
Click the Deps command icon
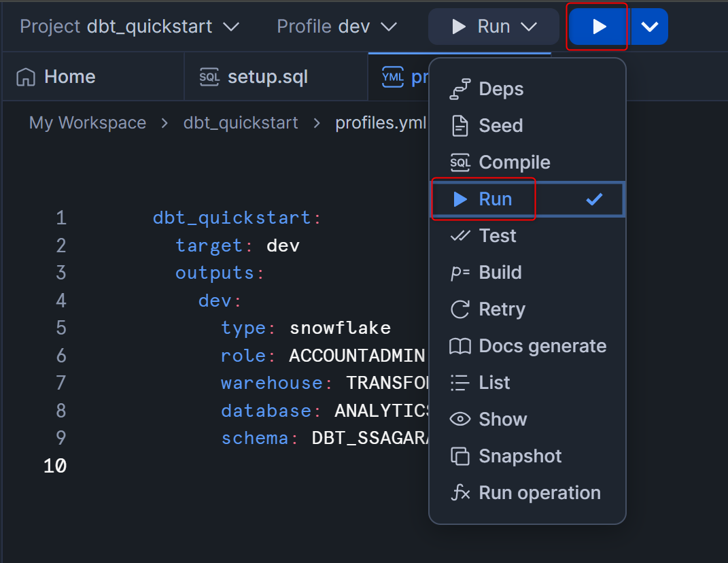[460, 89]
